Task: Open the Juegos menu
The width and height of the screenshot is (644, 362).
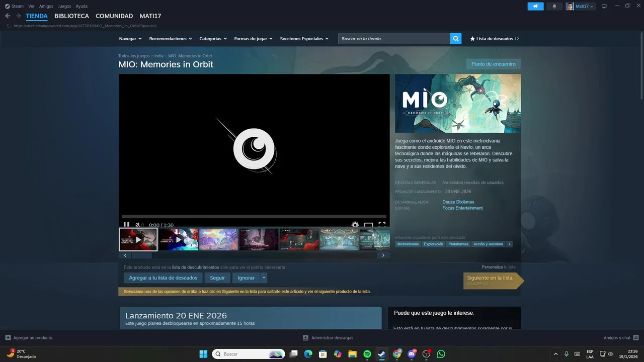Action: pos(64,6)
